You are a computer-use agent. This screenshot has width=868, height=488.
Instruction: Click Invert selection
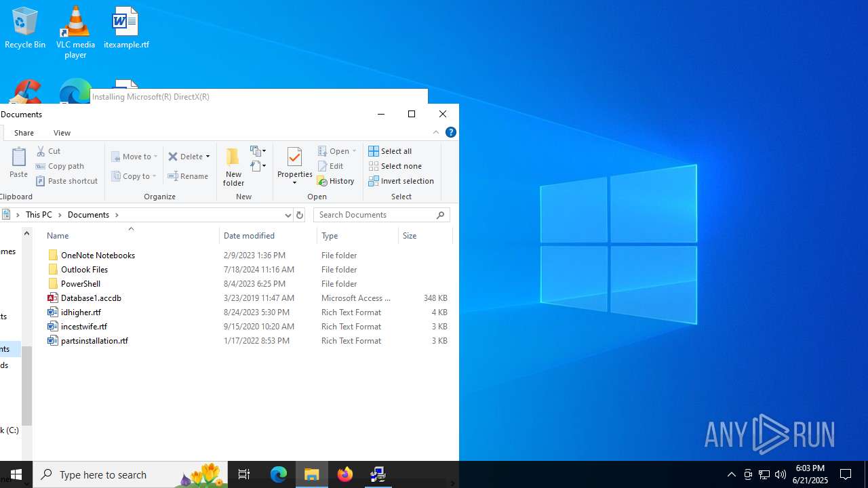[x=401, y=181]
